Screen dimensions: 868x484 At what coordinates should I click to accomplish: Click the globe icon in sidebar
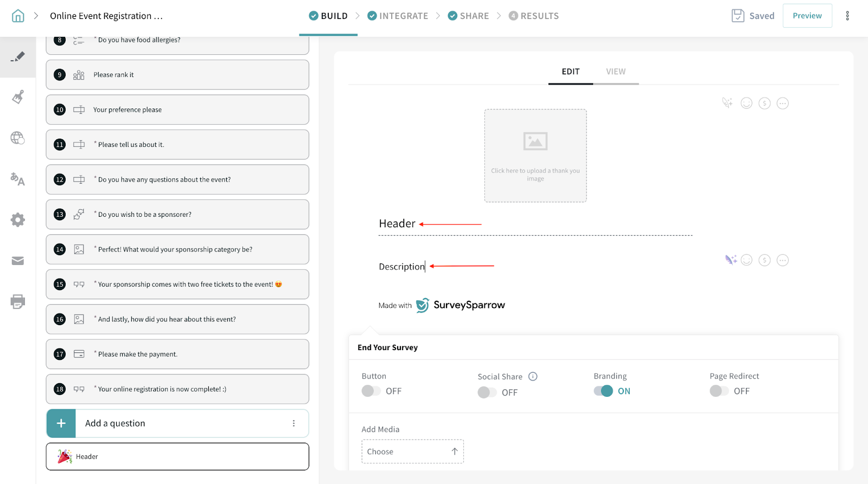[x=18, y=138]
